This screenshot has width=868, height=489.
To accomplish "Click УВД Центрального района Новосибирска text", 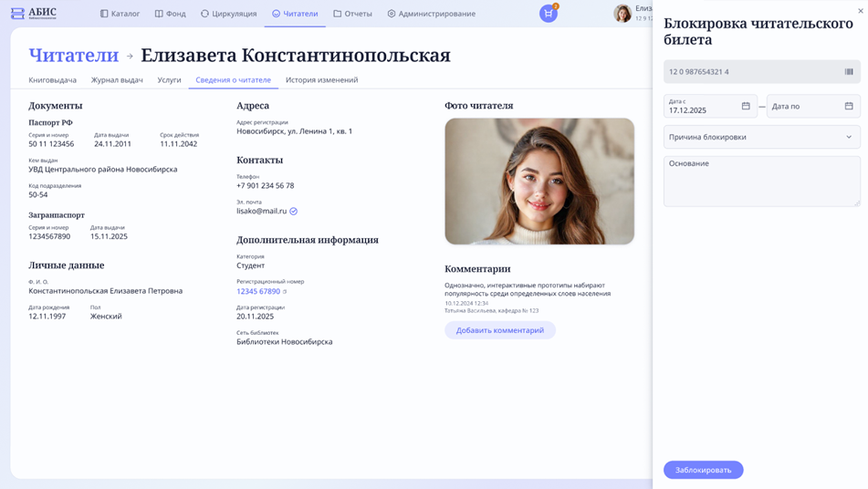I will 103,170.
